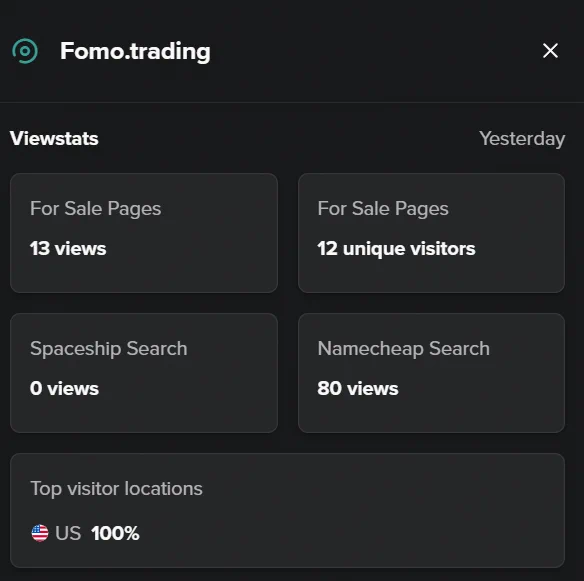
Task: Click the US flag icon
Action: [x=40, y=533]
